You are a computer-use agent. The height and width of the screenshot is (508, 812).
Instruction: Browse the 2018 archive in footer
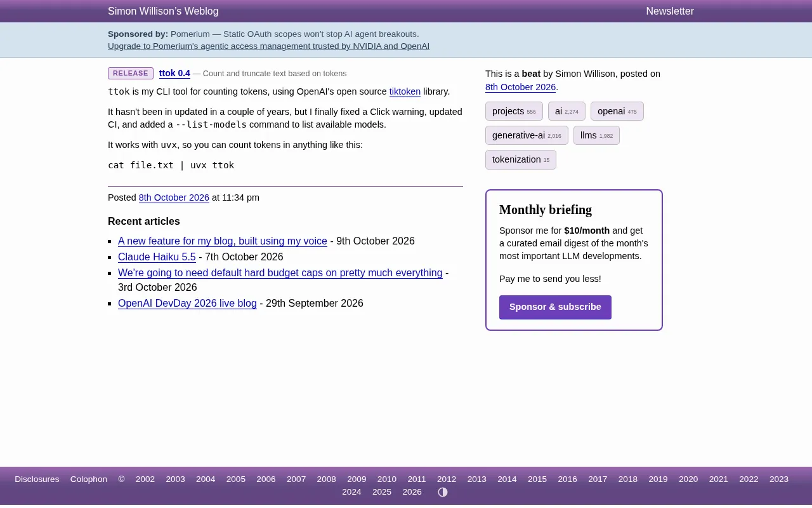coord(628,479)
